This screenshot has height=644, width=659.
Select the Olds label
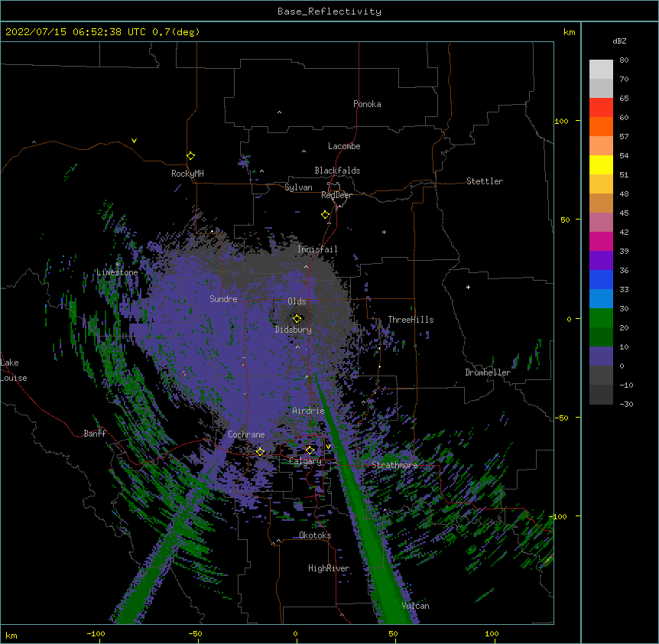(297, 301)
